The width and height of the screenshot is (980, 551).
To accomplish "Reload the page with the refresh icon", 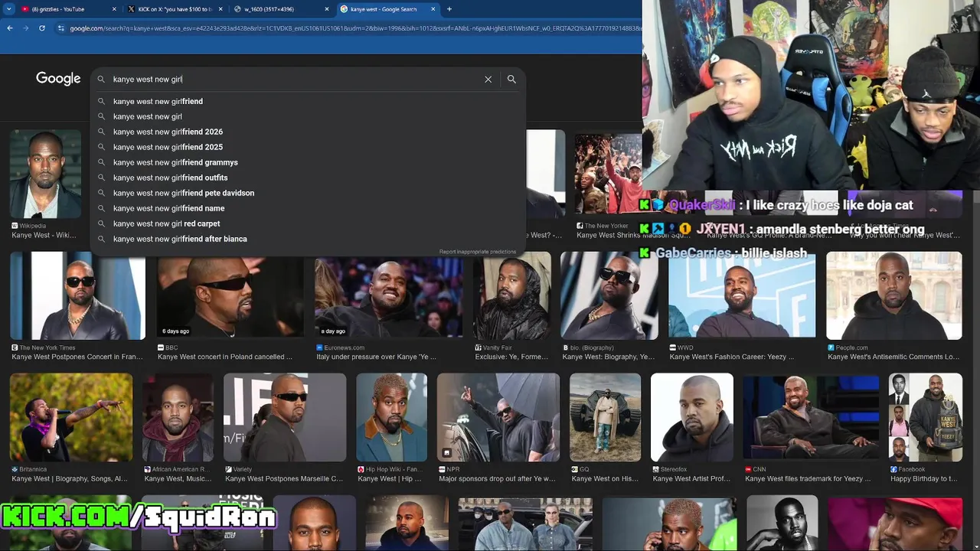I will [42, 28].
